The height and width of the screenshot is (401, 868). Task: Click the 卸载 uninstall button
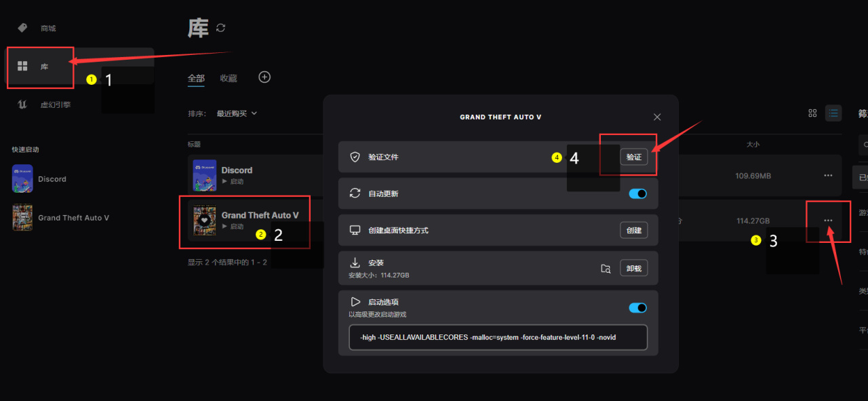(634, 269)
